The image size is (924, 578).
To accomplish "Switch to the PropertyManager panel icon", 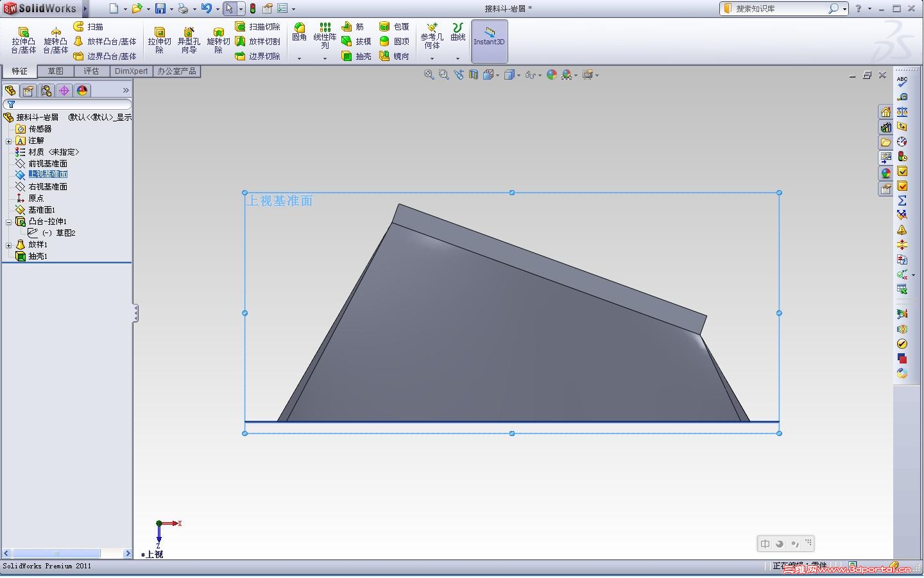I will [28, 91].
